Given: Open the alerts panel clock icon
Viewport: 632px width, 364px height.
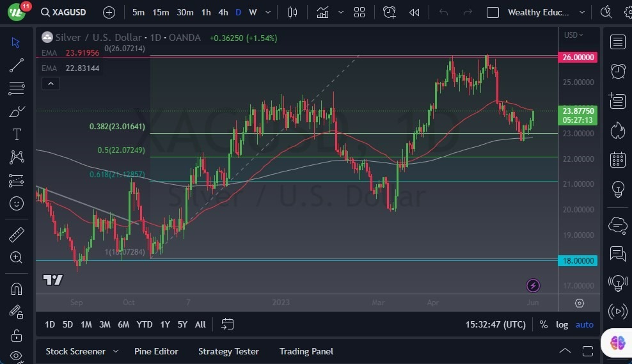Looking at the screenshot, I should 617,71.
